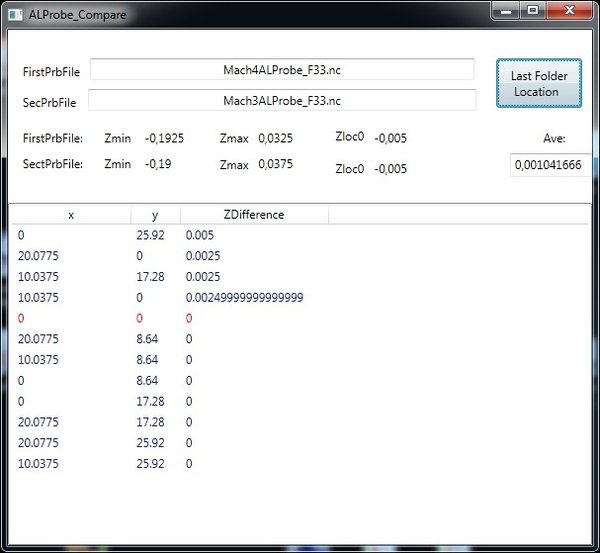Select the row with ZDifference 0.005

(198, 235)
